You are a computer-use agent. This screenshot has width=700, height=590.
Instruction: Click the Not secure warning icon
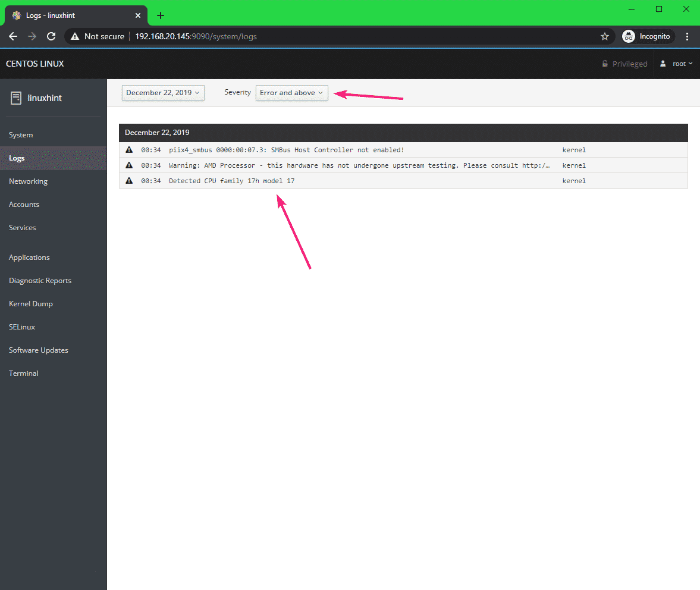pos(75,36)
